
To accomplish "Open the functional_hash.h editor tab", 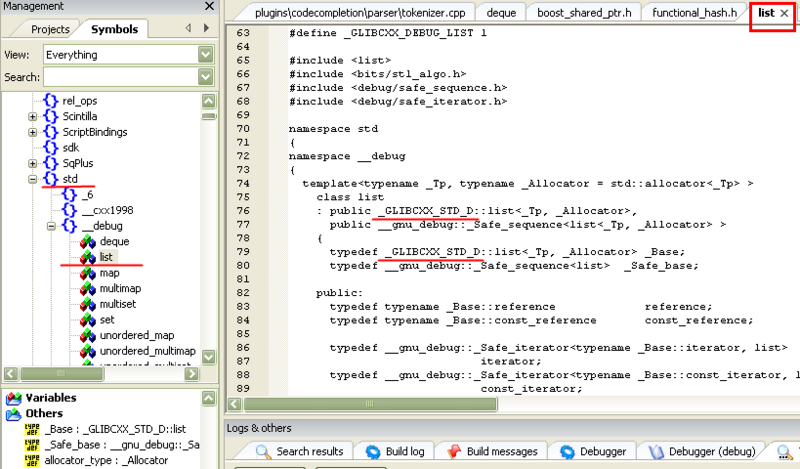I will (x=694, y=13).
